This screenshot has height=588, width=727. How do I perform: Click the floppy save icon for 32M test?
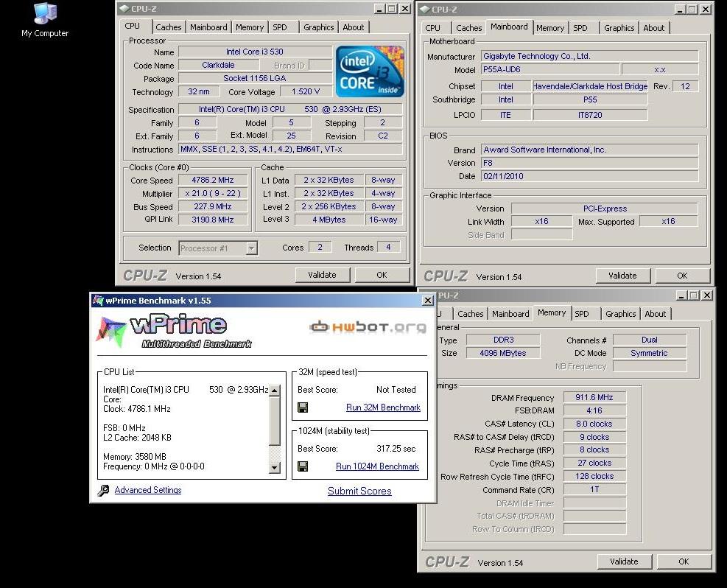[x=303, y=407]
